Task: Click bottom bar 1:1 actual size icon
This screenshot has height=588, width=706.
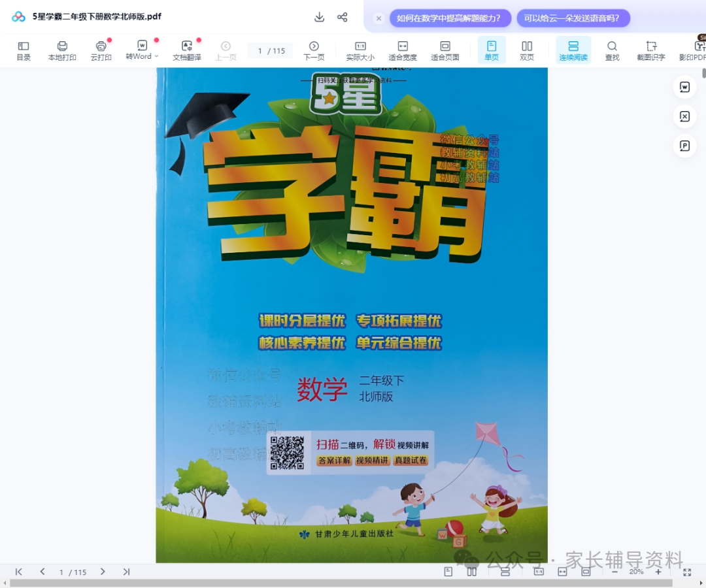Action: (x=539, y=572)
